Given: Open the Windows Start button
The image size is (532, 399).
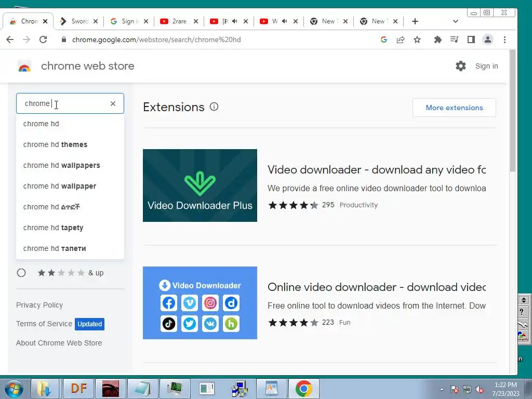Looking at the screenshot, I should click(14, 389).
